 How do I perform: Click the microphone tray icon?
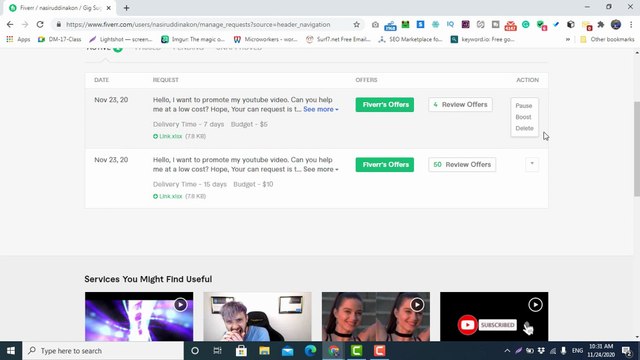tap(563, 351)
